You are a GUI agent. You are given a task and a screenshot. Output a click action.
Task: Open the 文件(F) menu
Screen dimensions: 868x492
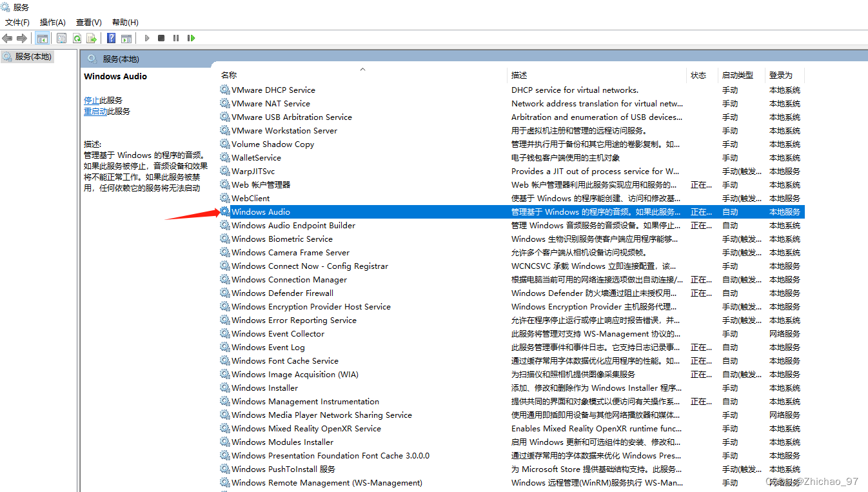17,22
